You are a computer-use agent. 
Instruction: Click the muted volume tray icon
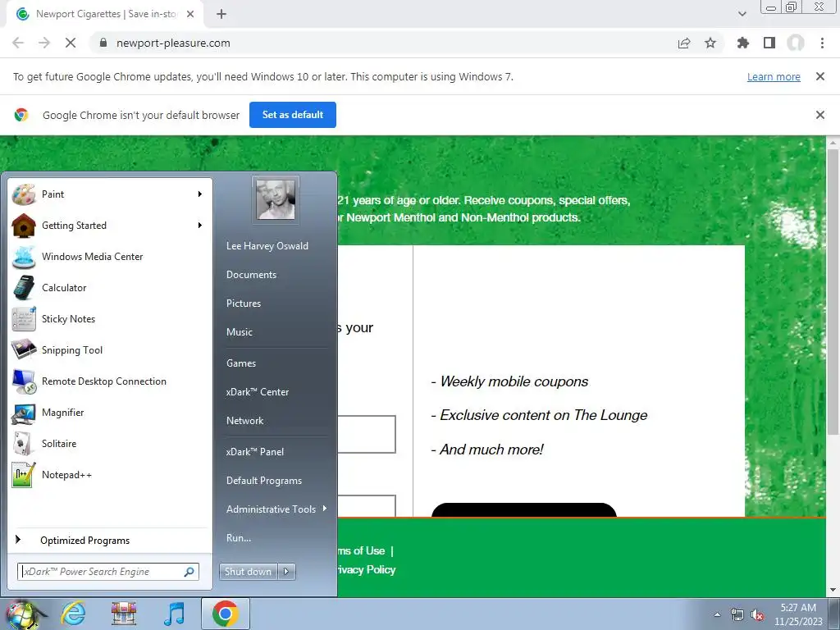tap(757, 615)
